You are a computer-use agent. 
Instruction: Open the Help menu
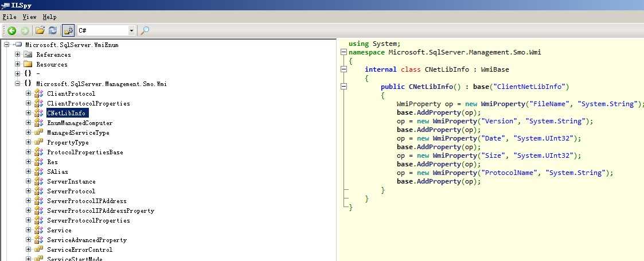(x=49, y=17)
